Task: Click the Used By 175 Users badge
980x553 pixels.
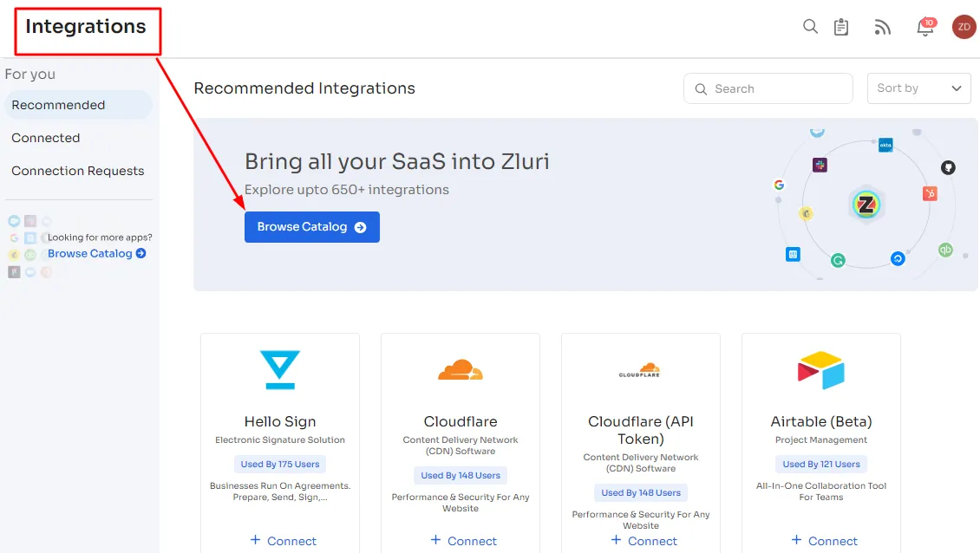Action: pyautogui.click(x=280, y=465)
